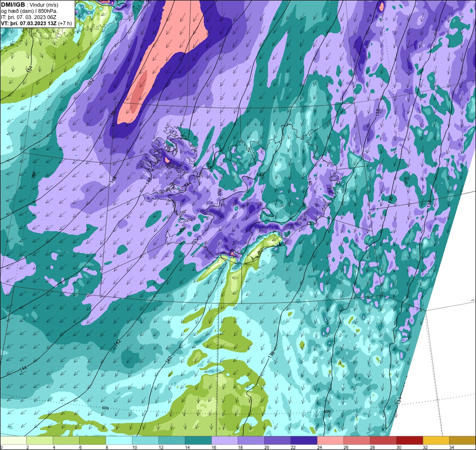Select the dark indigo 22–24 m/s legend swatch

(x=304, y=440)
